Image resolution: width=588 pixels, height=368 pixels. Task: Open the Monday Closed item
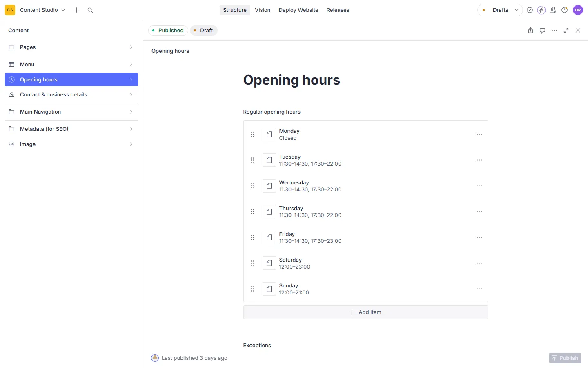(x=365, y=135)
